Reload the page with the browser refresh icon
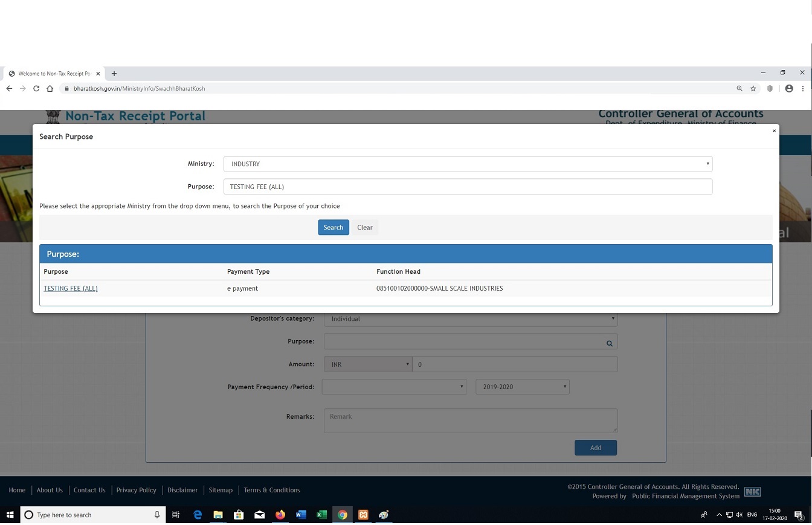 coord(36,88)
